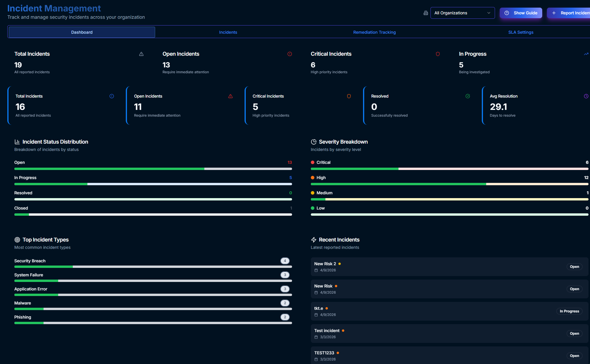590x364 pixels.
Task: Open the Remediation Tracking tab
Action: tap(374, 32)
